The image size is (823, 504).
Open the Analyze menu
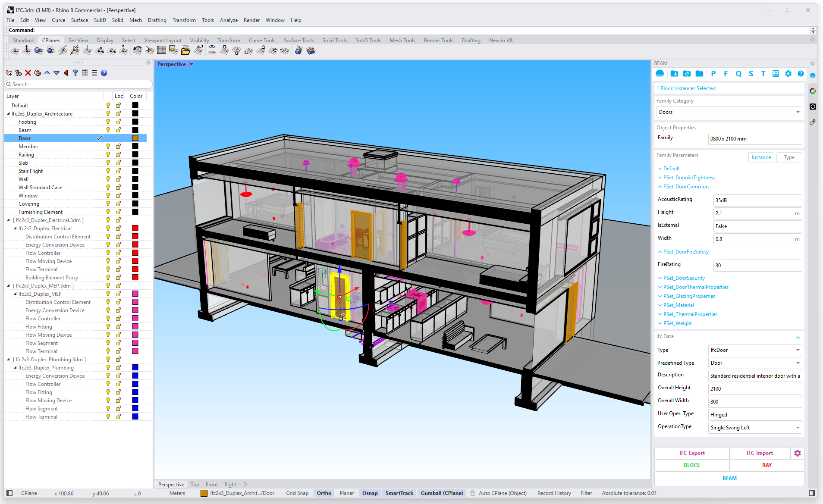229,20
